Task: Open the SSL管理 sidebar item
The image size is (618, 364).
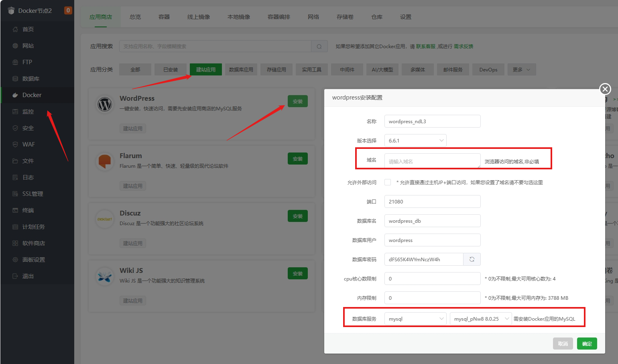Action: click(x=37, y=194)
